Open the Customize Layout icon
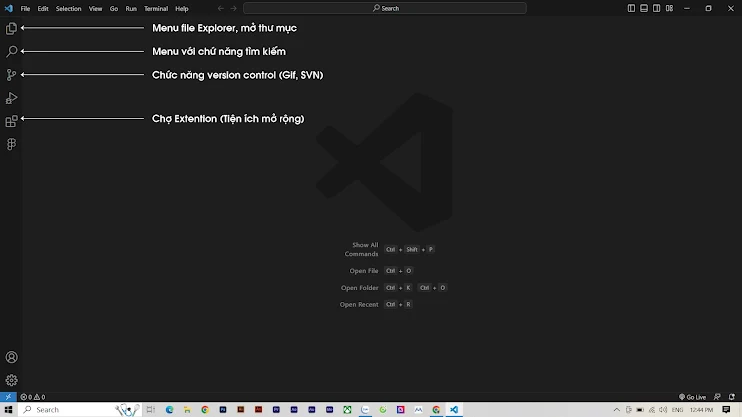Image resolution: width=742 pixels, height=417 pixels. pos(670,8)
